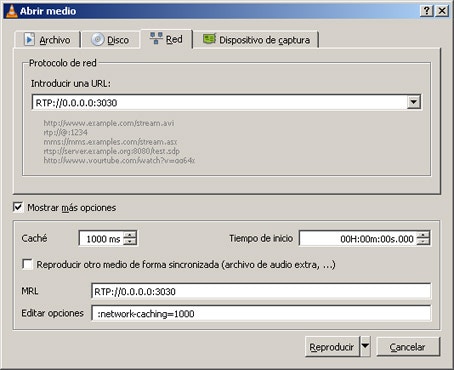The width and height of the screenshot is (454, 370).
Task: Switch to the Archivo tab
Action: pos(47,40)
